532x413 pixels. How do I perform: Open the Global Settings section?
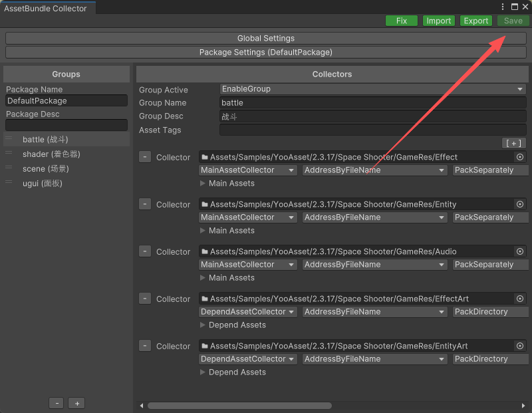click(265, 39)
